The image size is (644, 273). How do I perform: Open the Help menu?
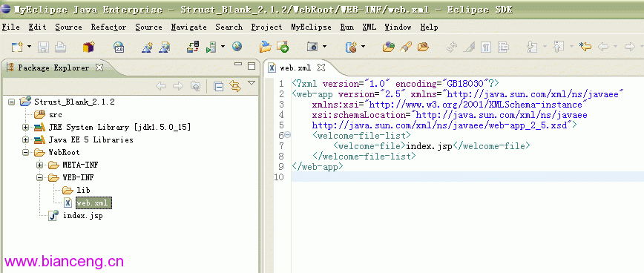429,27
